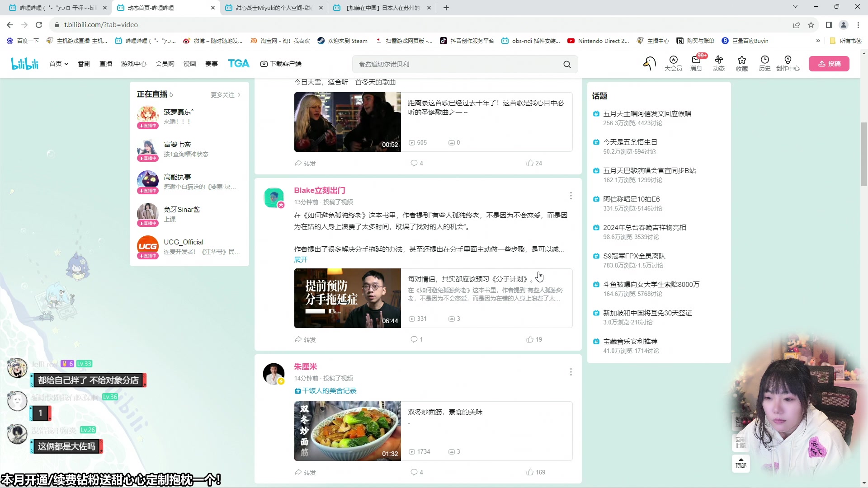
Task: Click the three-dot menu on 朱厘米's post
Action: (571, 372)
